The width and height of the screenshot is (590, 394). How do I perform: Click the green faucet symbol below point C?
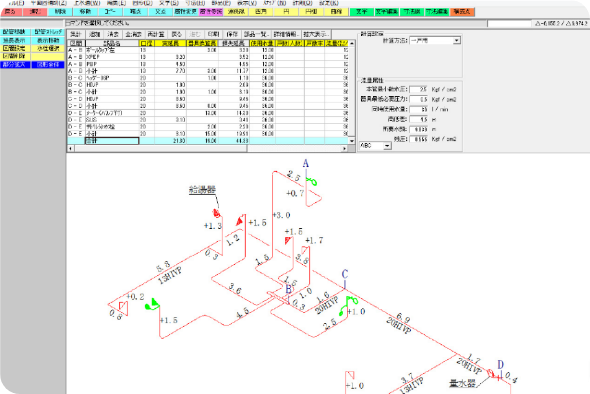348,306
